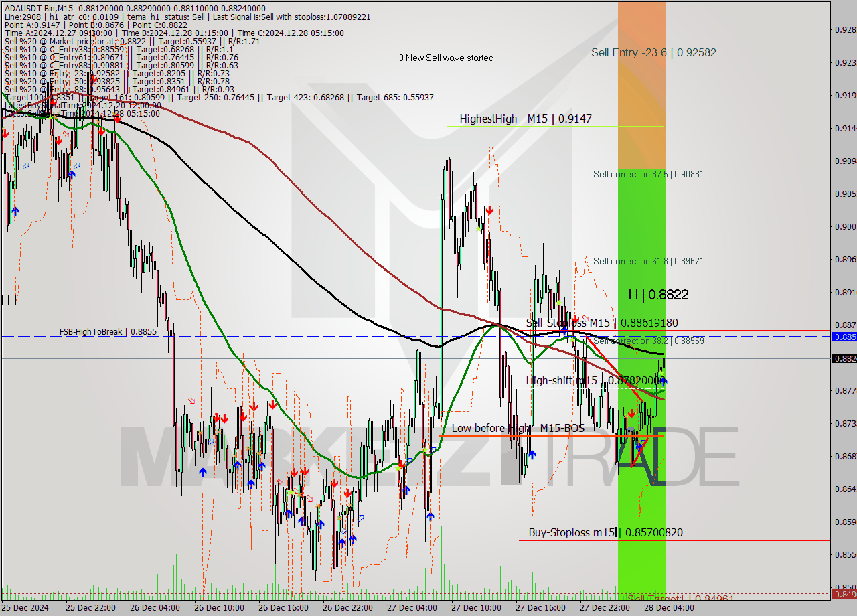The width and height of the screenshot is (857, 616).
Task: Click the 'I I | 0.8822' price label
Action: pos(658,294)
